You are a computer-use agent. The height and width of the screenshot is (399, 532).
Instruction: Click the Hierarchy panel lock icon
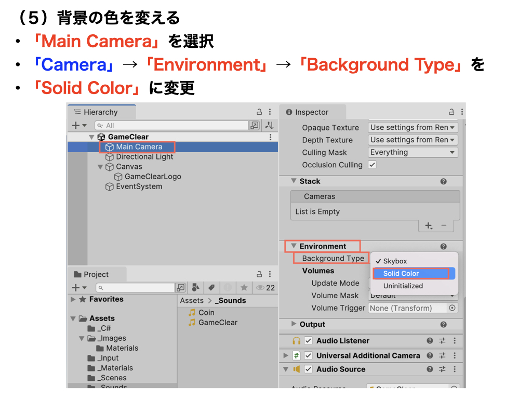259,112
